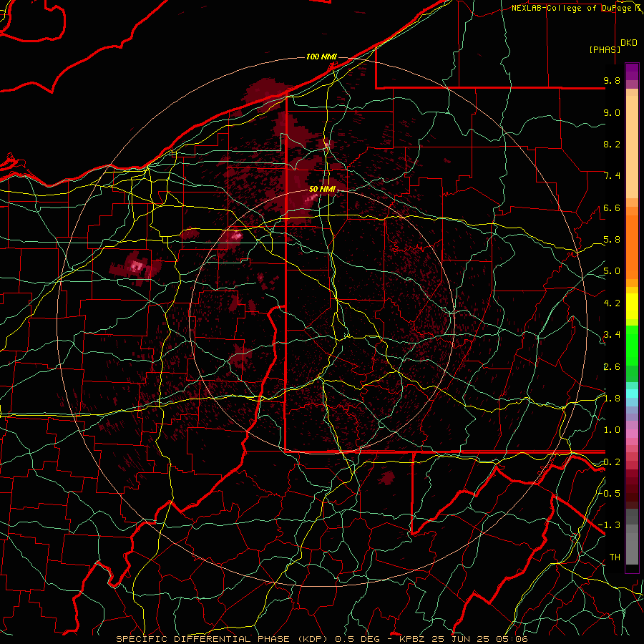Click the 05:06 timestamp in the caption

(514, 639)
